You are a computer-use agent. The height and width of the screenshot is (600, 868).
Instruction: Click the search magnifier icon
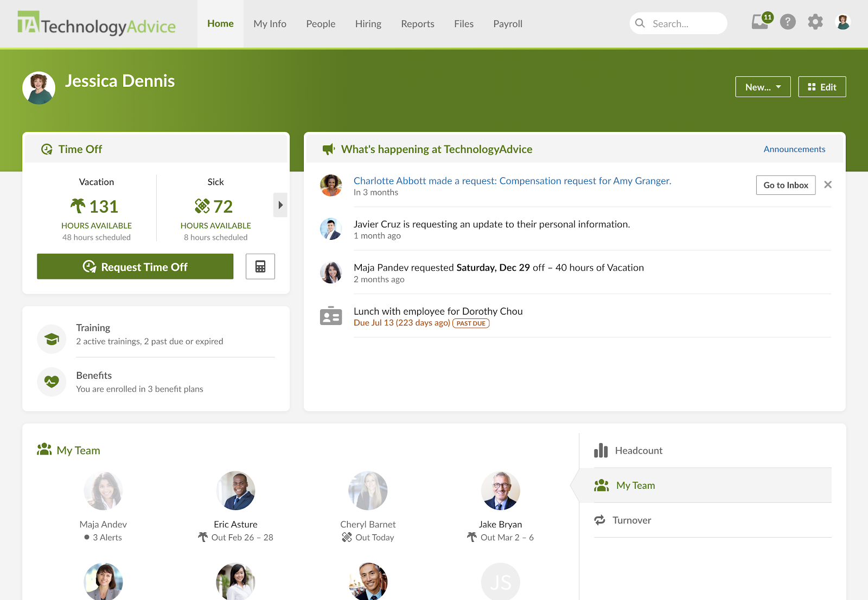(640, 23)
